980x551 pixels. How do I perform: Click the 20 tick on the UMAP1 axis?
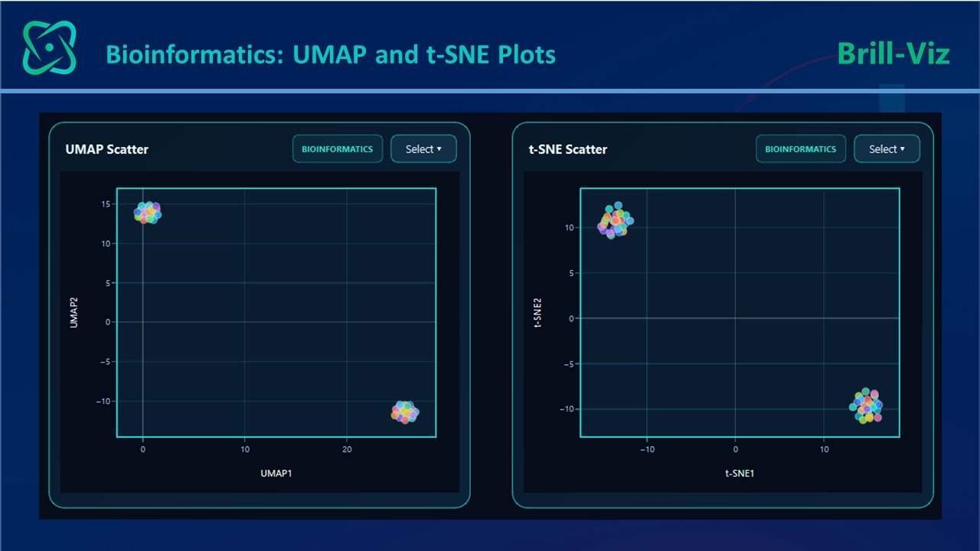[x=347, y=450]
